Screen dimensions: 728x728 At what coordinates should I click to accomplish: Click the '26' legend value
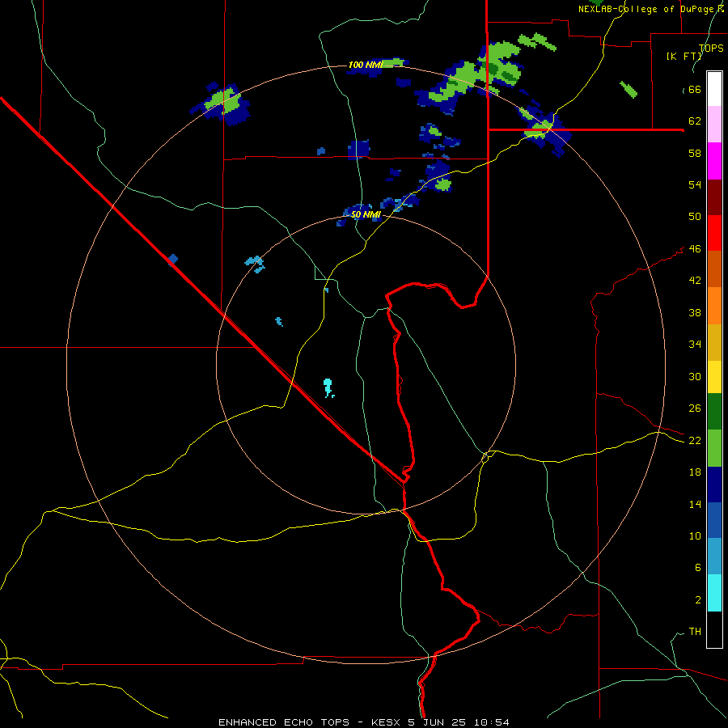coord(695,408)
